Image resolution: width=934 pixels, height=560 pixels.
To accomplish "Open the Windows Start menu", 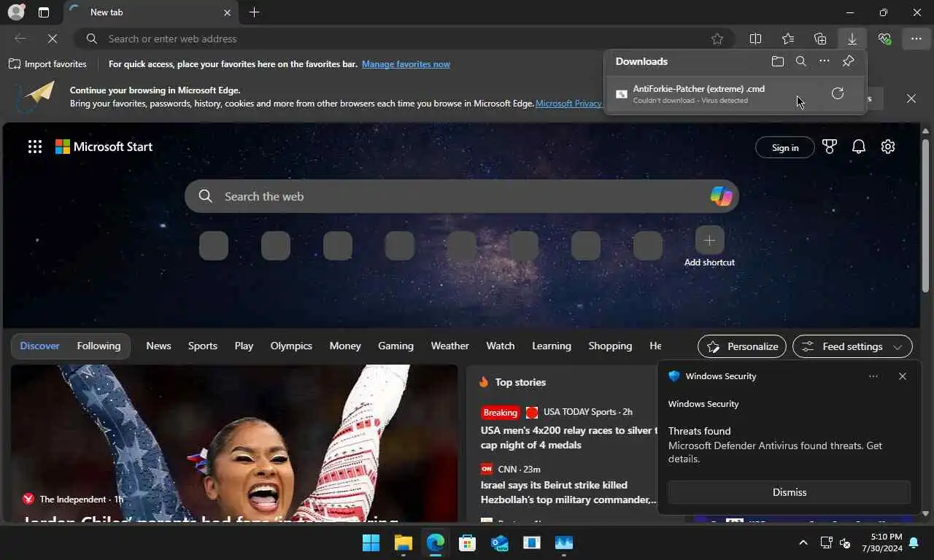I will pyautogui.click(x=371, y=542).
